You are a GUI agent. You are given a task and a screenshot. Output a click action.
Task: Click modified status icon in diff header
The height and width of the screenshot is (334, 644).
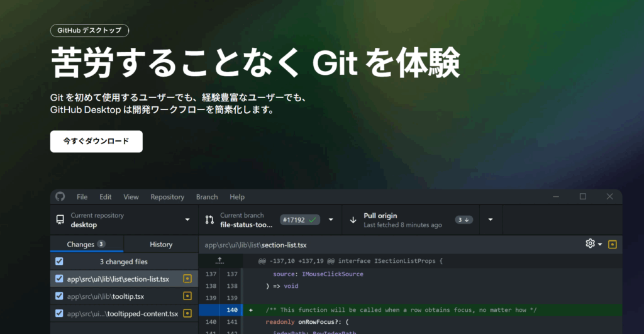[x=613, y=244]
